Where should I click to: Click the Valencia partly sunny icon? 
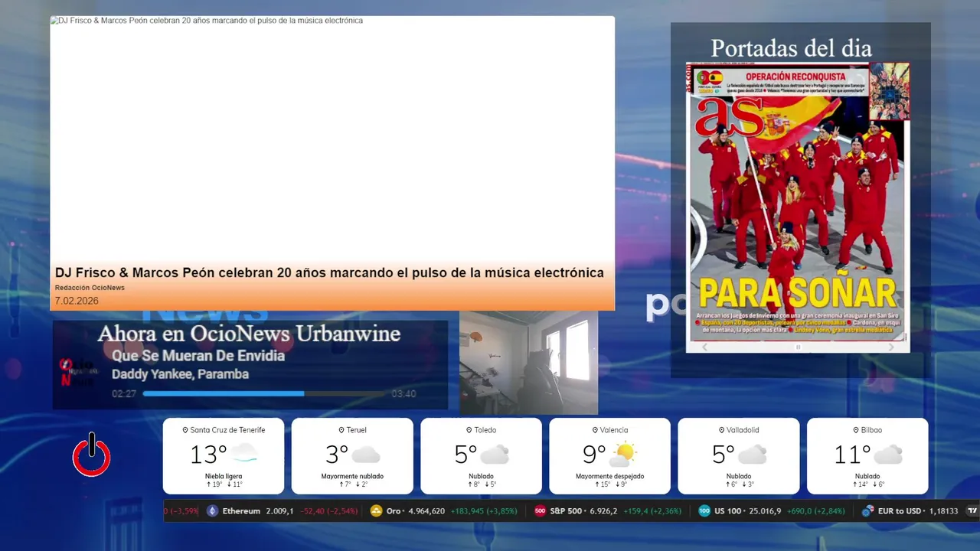click(622, 455)
